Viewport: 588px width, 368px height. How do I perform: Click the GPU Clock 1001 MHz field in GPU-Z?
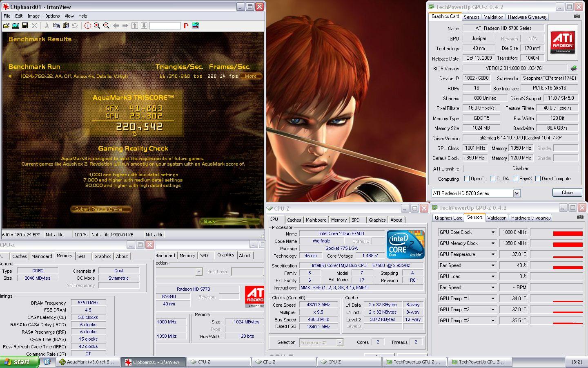click(475, 148)
